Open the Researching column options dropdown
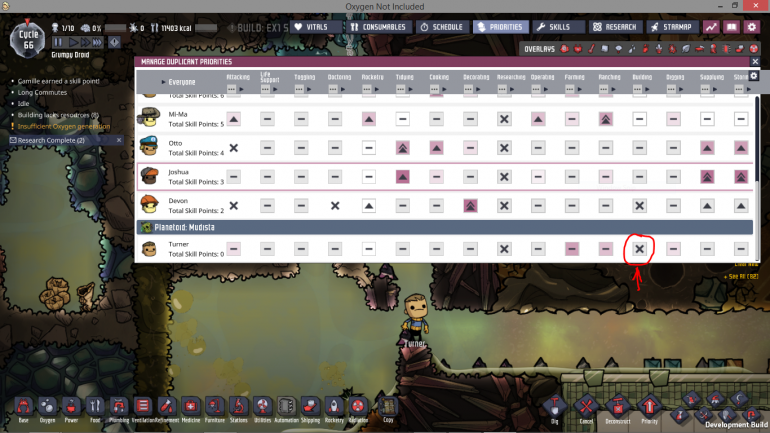The width and height of the screenshot is (770, 433). (x=504, y=89)
